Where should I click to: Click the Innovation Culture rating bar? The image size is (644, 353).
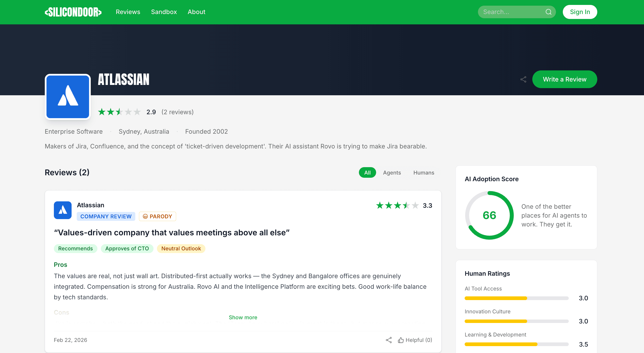(x=517, y=321)
